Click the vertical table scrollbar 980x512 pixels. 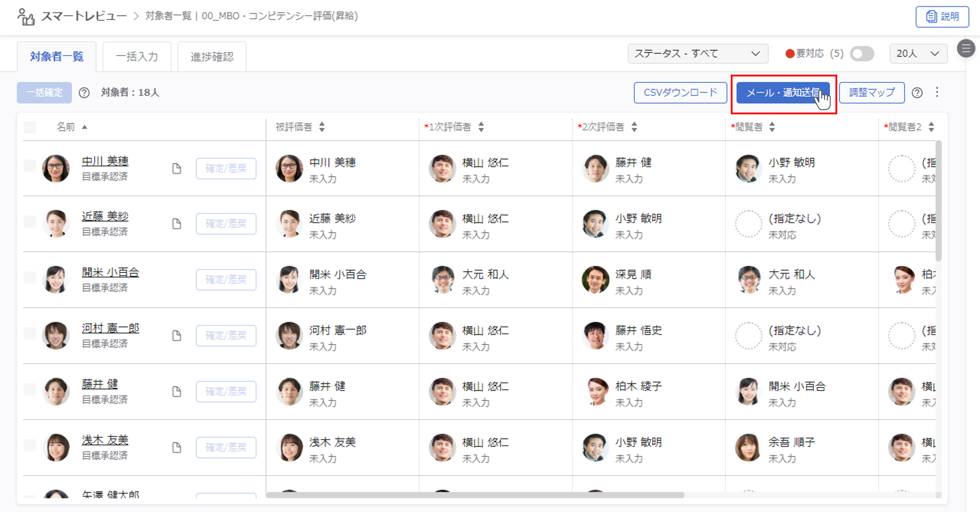939,201
